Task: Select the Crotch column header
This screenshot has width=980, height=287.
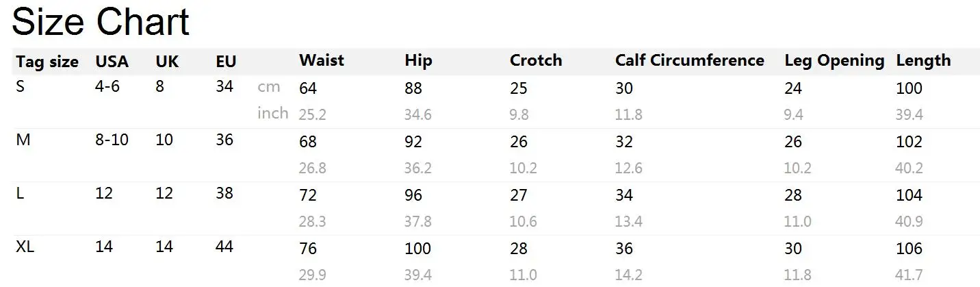Action: 535,60
